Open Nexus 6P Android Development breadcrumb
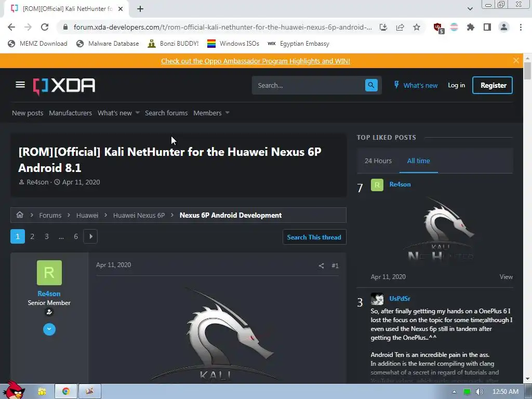532x399 pixels. [x=231, y=215]
